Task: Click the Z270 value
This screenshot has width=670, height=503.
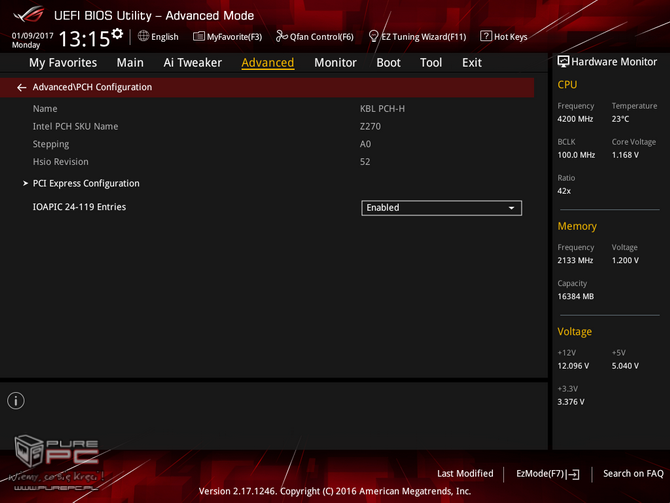Action: (370, 126)
